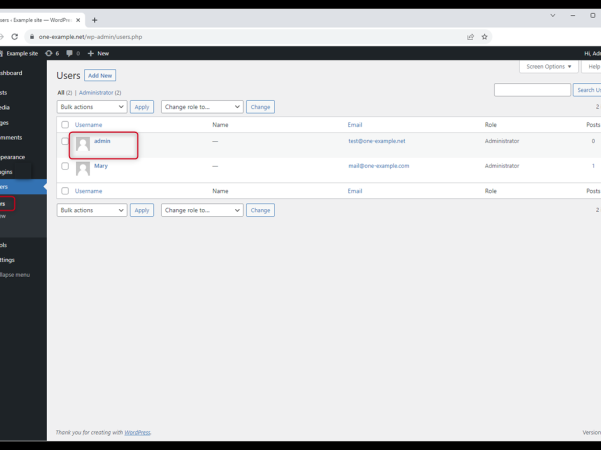
Task: Click the share page icon in address bar
Action: point(470,36)
